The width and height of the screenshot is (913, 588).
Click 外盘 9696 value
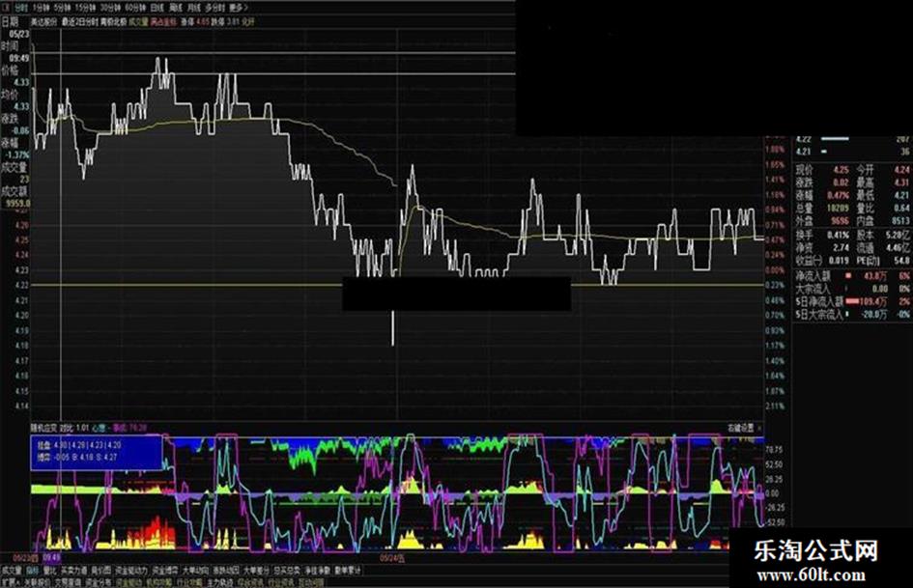pos(839,221)
